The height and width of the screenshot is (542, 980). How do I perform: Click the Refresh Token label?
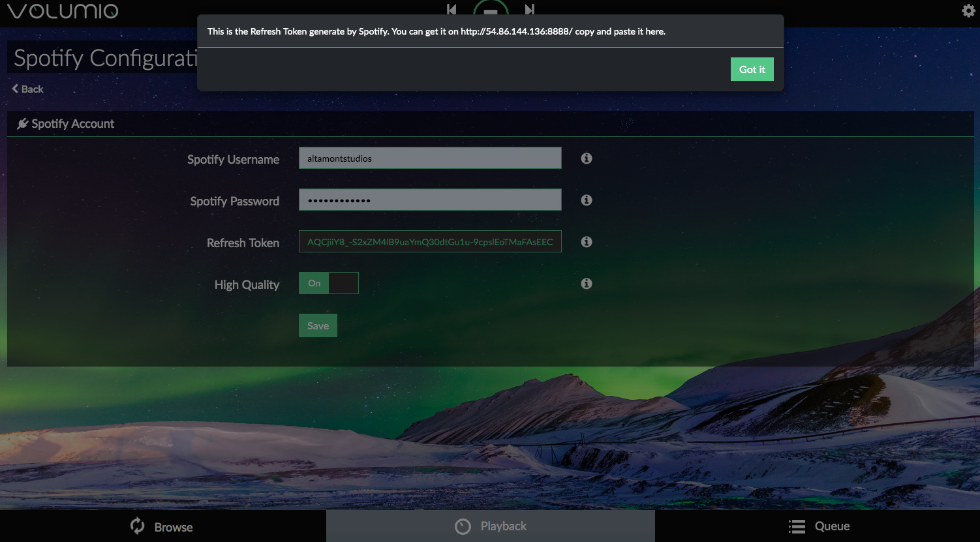[243, 243]
